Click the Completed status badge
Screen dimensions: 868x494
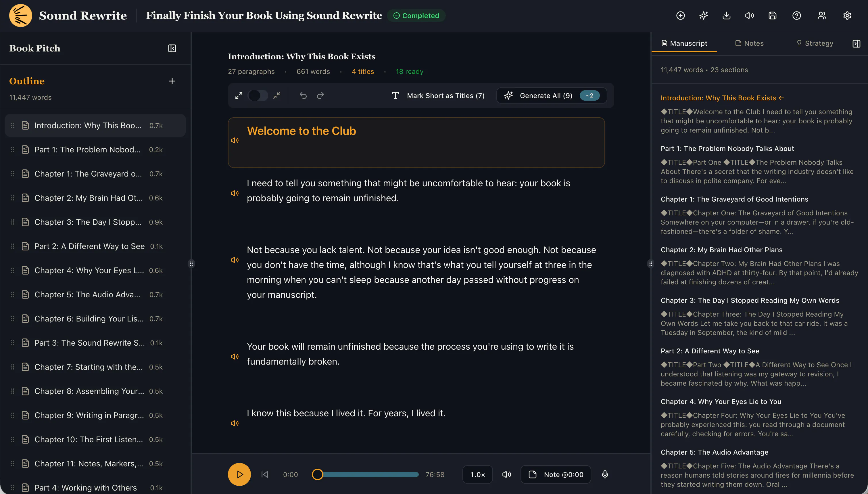(x=416, y=16)
